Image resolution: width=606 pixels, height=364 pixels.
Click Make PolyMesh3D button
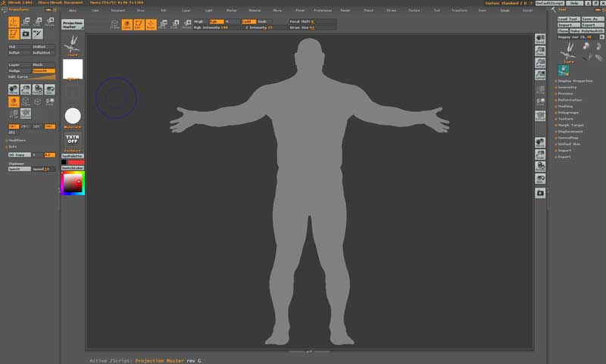pos(586,30)
